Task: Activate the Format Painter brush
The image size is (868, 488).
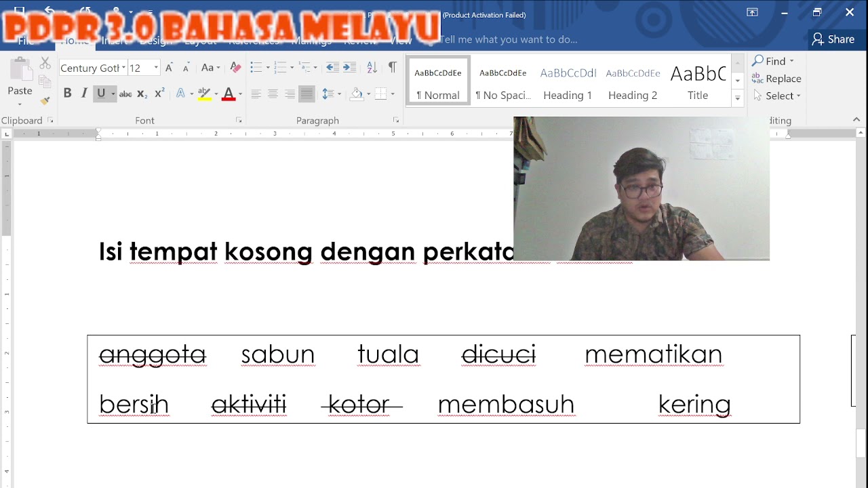Action: [45, 100]
